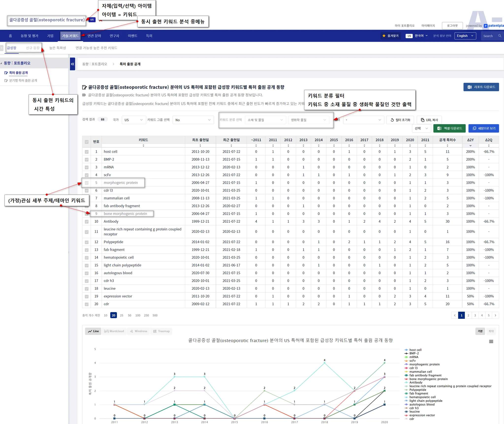Viewport: 504px width, 424px height.
Task: Check the host cell row checkbox
Action: click(87, 152)
